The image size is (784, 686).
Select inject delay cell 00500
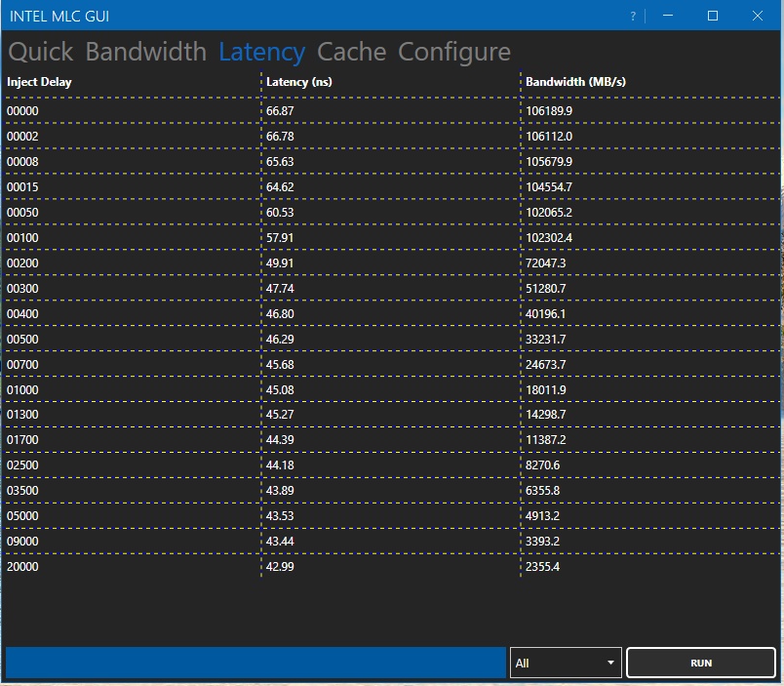(22, 340)
